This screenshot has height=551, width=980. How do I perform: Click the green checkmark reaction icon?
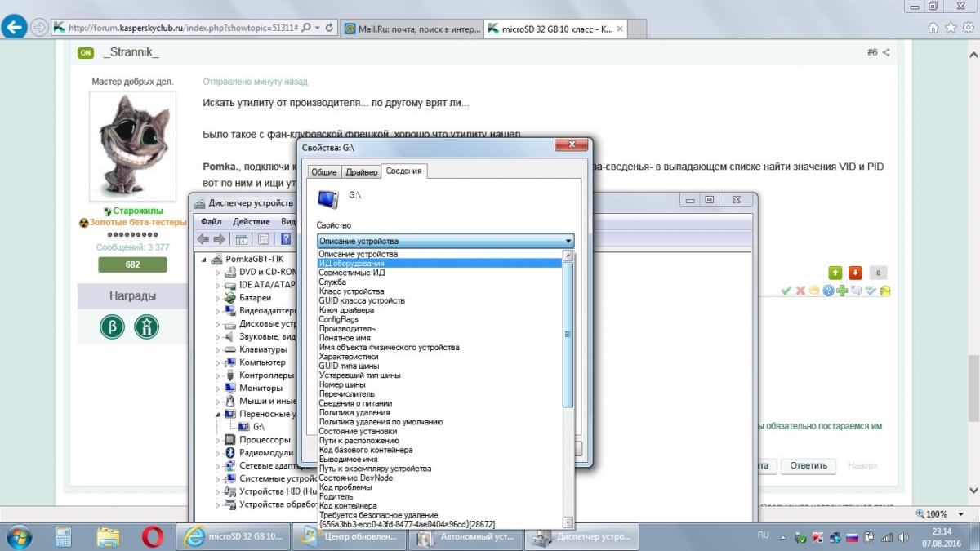pyautogui.click(x=786, y=291)
